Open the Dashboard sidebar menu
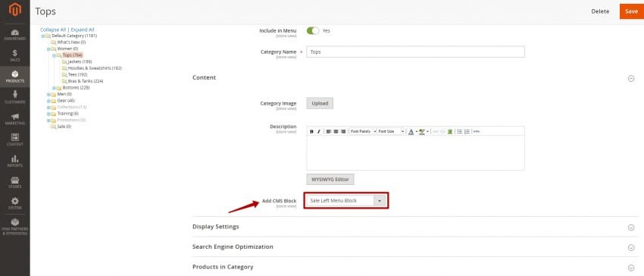 pos(15,35)
